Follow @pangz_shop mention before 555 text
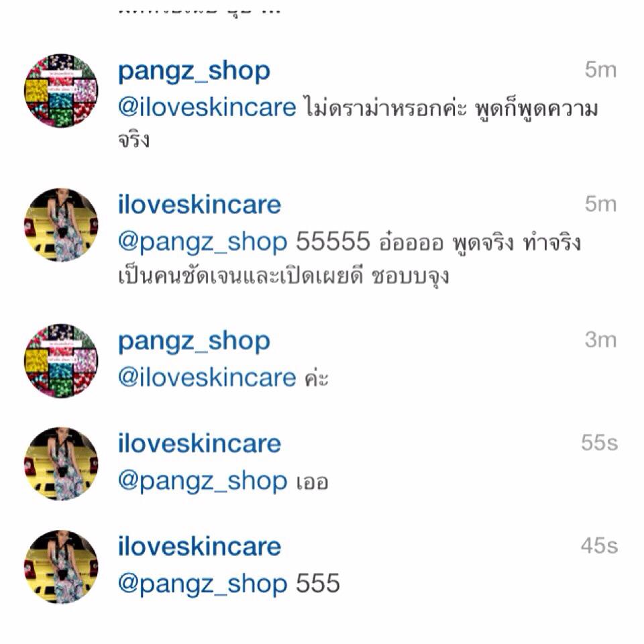This screenshot has height=644, width=644. point(203,584)
